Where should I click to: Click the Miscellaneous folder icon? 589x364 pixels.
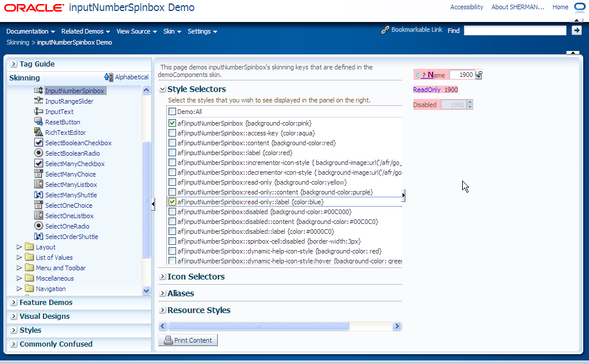coord(30,278)
